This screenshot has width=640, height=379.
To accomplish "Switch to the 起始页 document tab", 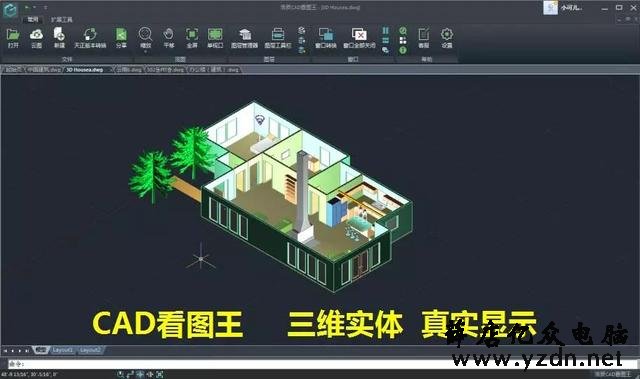I will pyautogui.click(x=13, y=69).
